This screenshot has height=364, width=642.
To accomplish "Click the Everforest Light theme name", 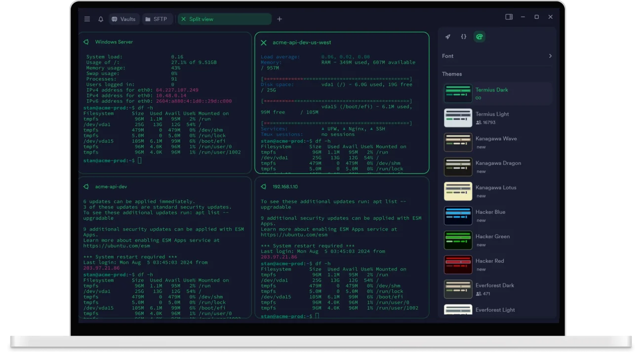I will 495,310.
